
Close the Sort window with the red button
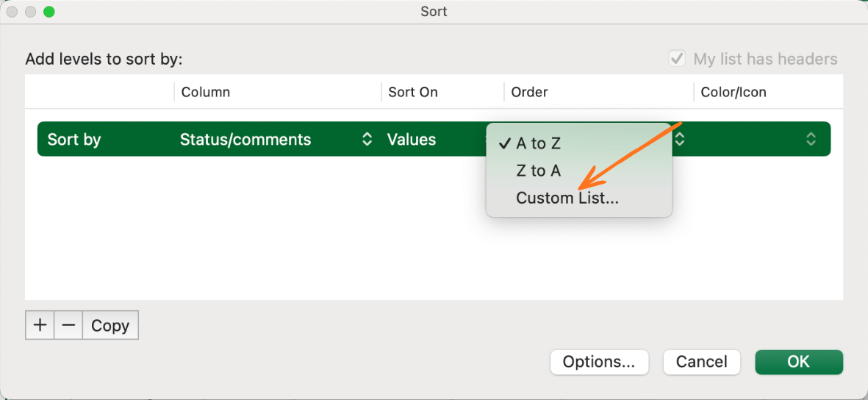coord(12,12)
